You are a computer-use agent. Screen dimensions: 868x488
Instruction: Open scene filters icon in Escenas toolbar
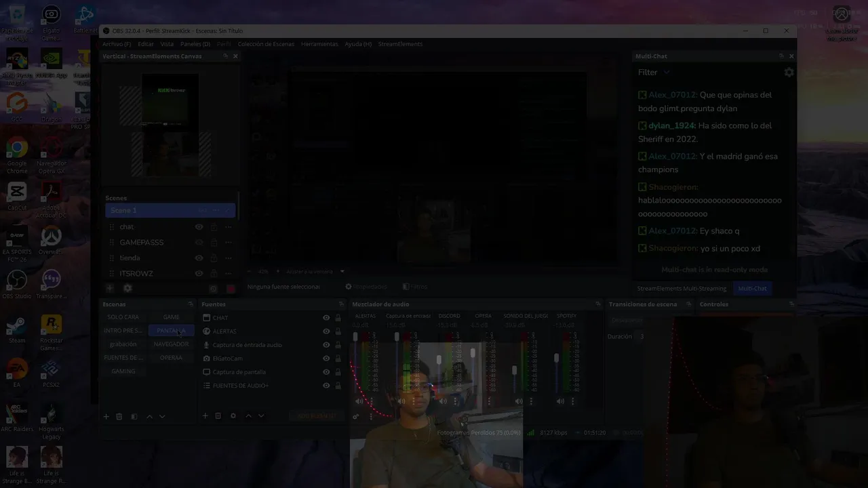click(134, 416)
